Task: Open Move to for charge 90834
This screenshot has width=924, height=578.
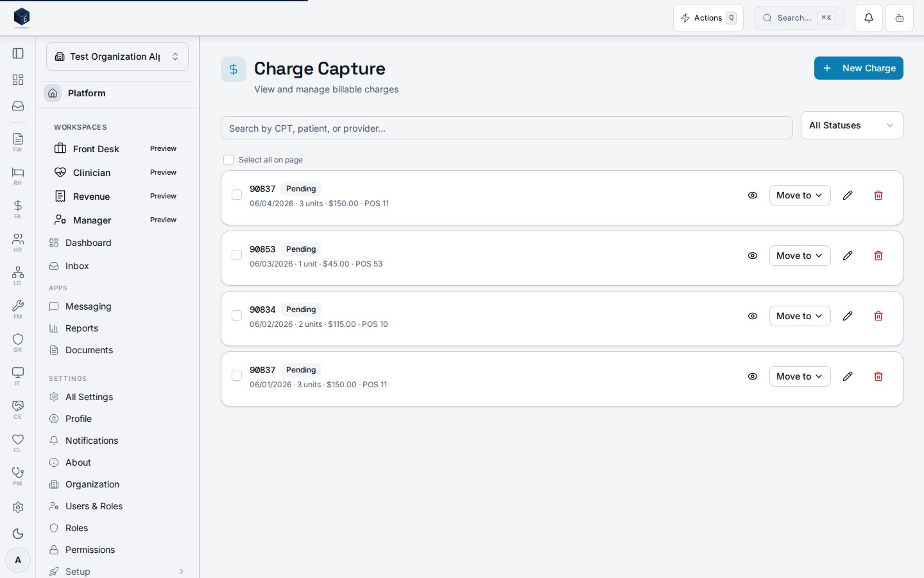Action: tap(800, 316)
